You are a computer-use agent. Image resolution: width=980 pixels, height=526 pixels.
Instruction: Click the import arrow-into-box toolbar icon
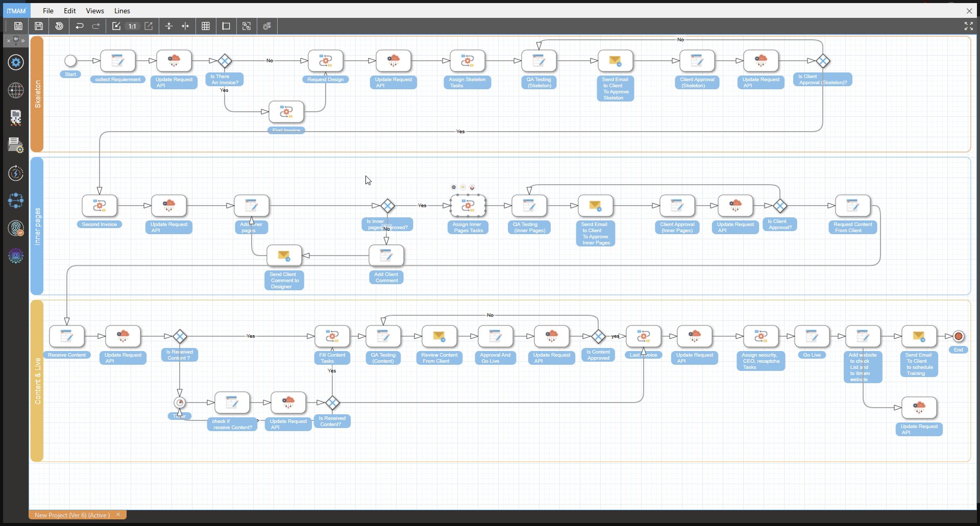click(x=116, y=26)
